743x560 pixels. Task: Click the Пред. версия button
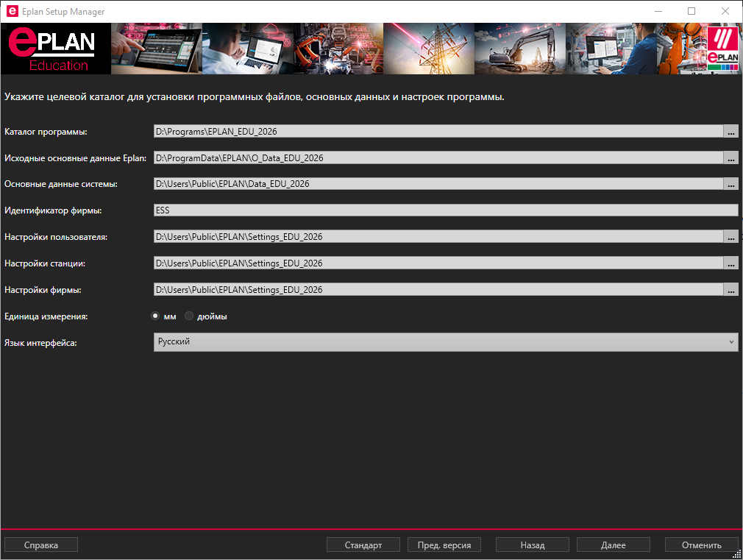pyautogui.click(x=444, y=545)
